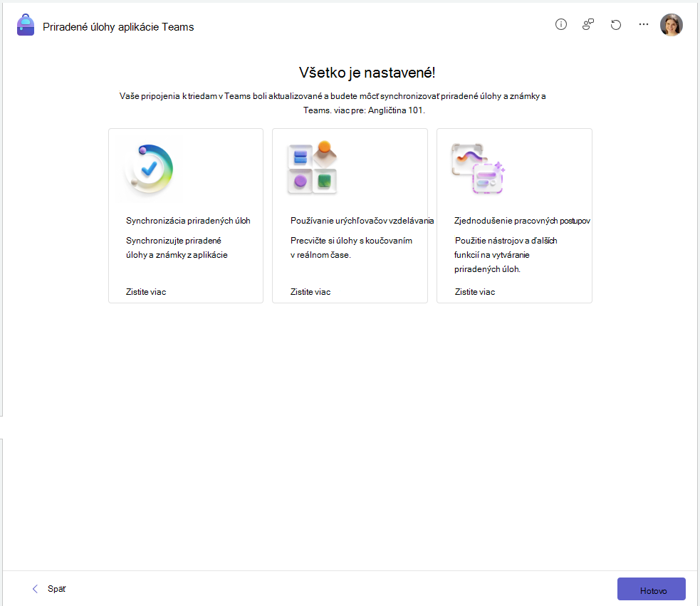Open the more options ellipsis menu
Image resolution: width=700 pixels, height=606 pixels.
pos(643,24)
